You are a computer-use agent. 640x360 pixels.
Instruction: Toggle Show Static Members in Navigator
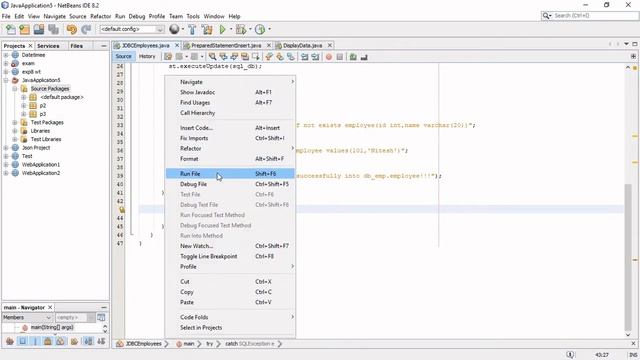[35, 341]
